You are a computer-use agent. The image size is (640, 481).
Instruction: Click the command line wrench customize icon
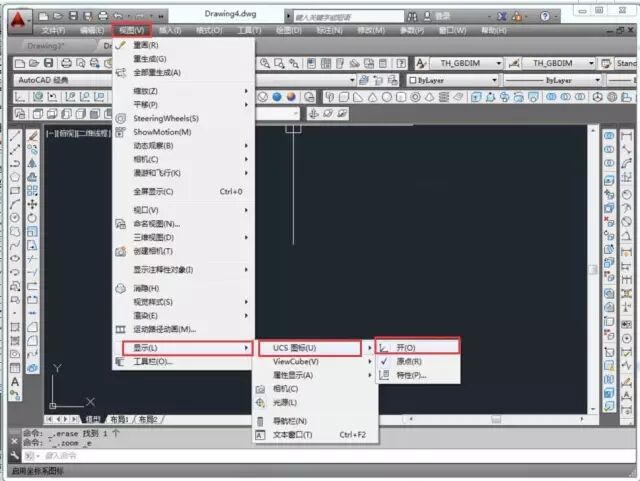[15, 455]
